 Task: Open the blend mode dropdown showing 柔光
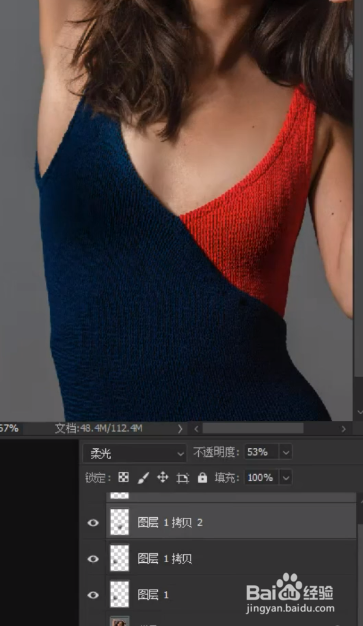(134, 453)
